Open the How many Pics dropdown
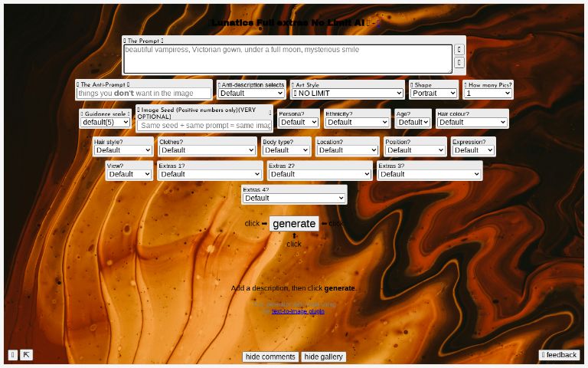Screen dimensions: 588x368 pyautogui.click(x=488, y=94)
